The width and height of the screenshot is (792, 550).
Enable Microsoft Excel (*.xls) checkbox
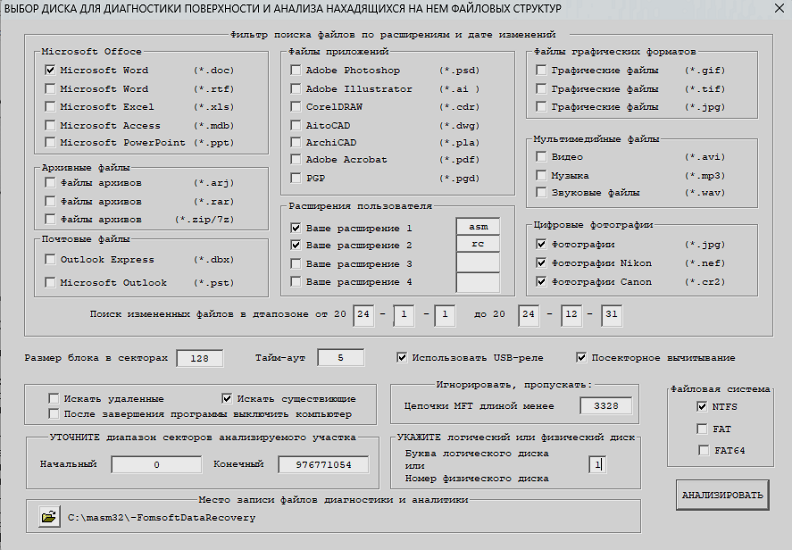coord(50,107)
